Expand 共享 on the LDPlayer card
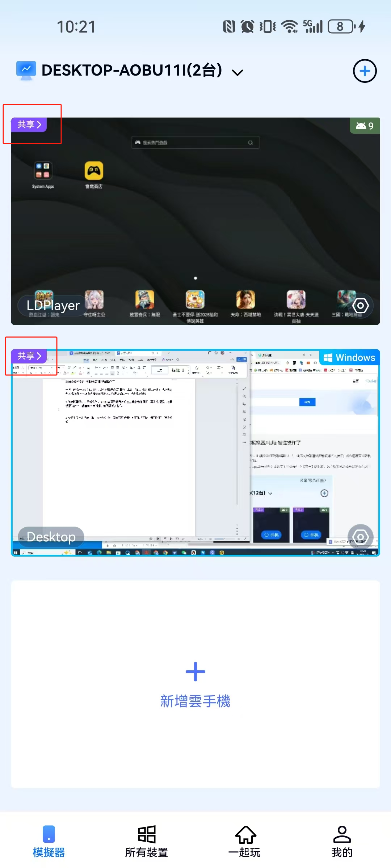The image size is (391, 868). tap(29, 125)
